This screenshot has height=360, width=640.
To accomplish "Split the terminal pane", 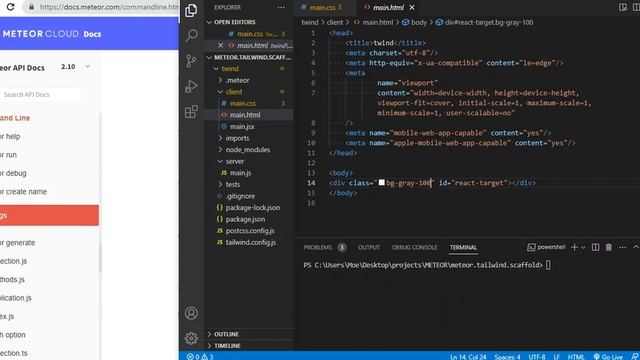I will (596, 247).
